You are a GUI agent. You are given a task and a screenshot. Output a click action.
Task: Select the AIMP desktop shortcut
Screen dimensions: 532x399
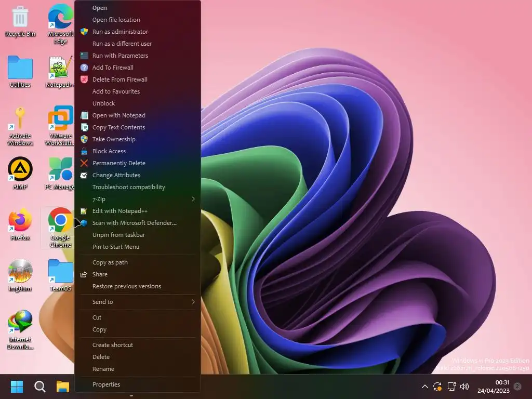tap(20, 172)
